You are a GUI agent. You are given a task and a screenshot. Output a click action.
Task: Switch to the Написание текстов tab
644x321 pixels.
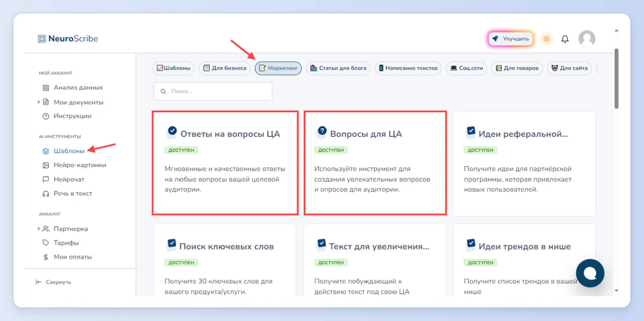pos(408,68)
